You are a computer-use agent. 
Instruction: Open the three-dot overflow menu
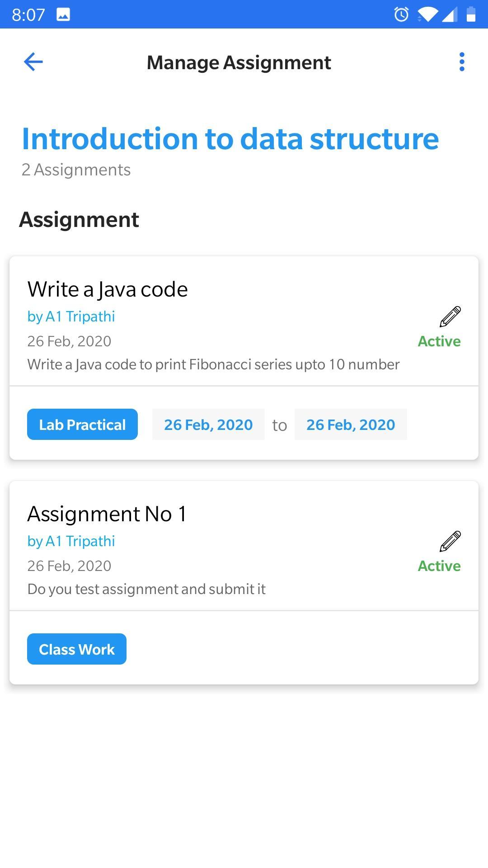click(461, 62)
